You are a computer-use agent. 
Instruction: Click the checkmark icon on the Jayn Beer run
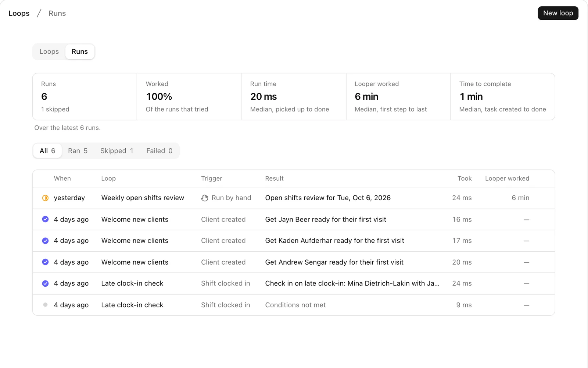pos(45,219)
